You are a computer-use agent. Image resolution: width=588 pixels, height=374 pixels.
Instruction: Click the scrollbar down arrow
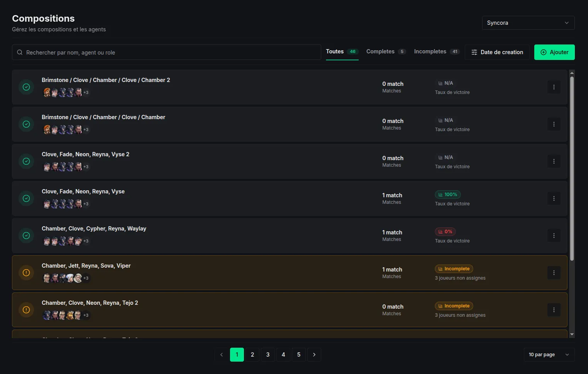click(572, 335)
